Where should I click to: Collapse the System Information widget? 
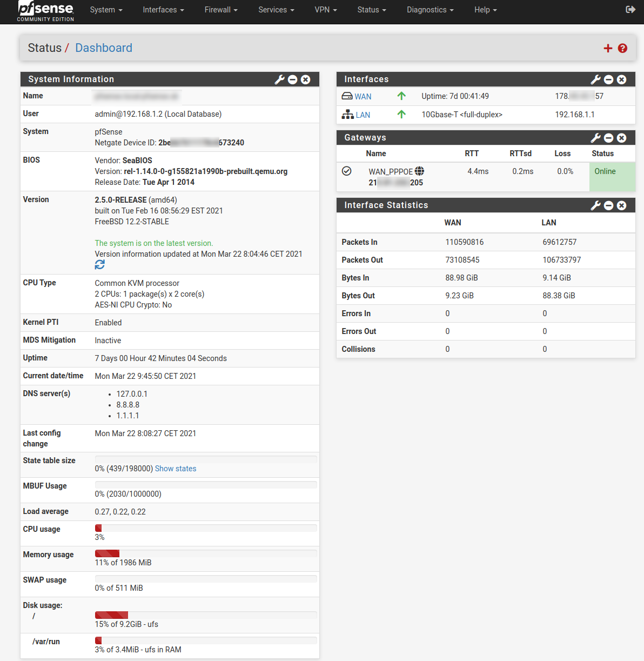[x=292, y=79]
